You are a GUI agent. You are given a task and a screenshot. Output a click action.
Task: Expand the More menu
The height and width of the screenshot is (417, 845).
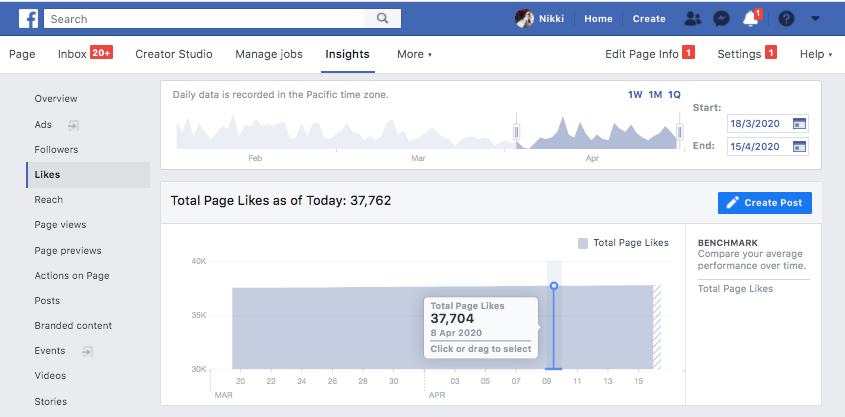(x=414, y=54)
